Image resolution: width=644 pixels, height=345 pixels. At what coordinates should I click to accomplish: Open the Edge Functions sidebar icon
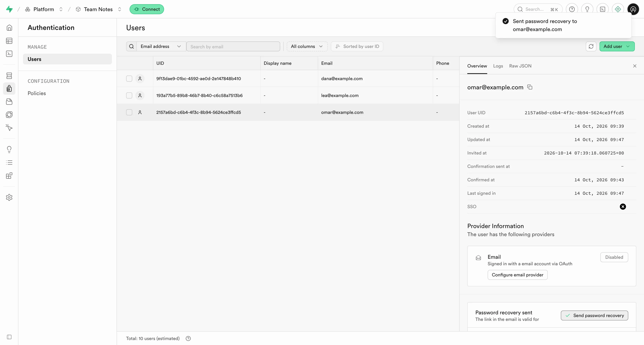[9, 115]
